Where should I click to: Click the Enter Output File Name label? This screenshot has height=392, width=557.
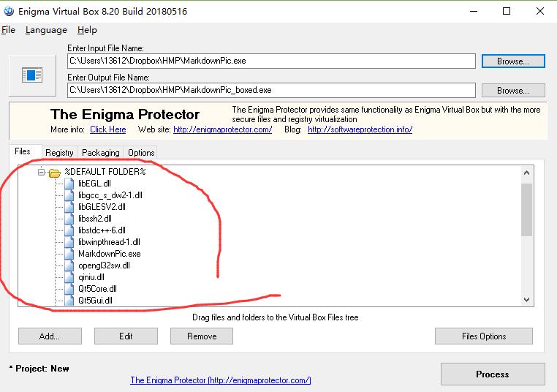point(108,78)
